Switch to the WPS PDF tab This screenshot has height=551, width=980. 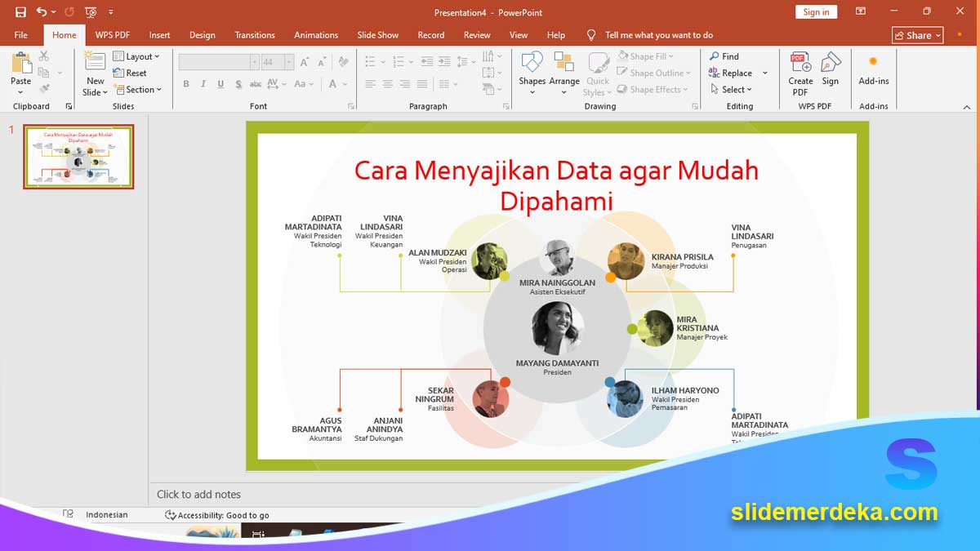113,35
